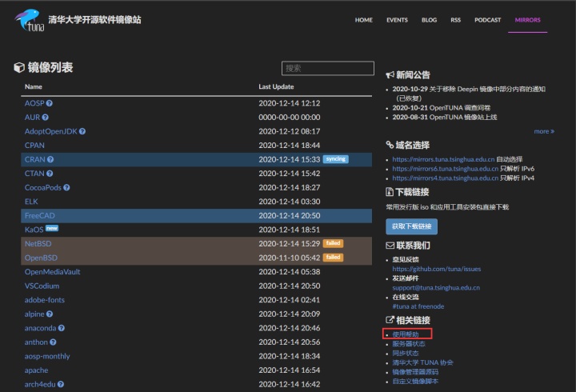Click the external-link icon beside 相关链接
The image size is (576, 392).
[390, 320]
